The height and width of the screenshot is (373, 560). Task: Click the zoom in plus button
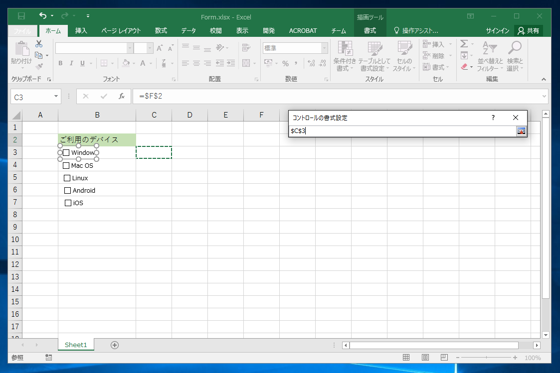click(515, 357)
